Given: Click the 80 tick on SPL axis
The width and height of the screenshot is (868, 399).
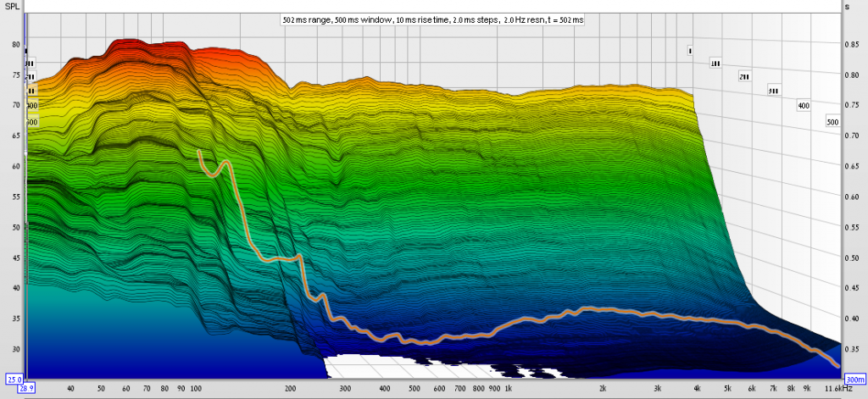Looking at the screenshot, I should pos(15,44).
